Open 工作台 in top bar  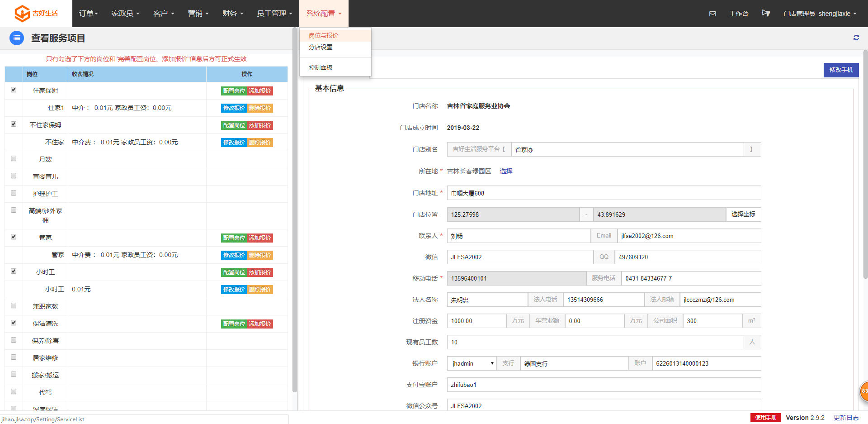point(739,14)
